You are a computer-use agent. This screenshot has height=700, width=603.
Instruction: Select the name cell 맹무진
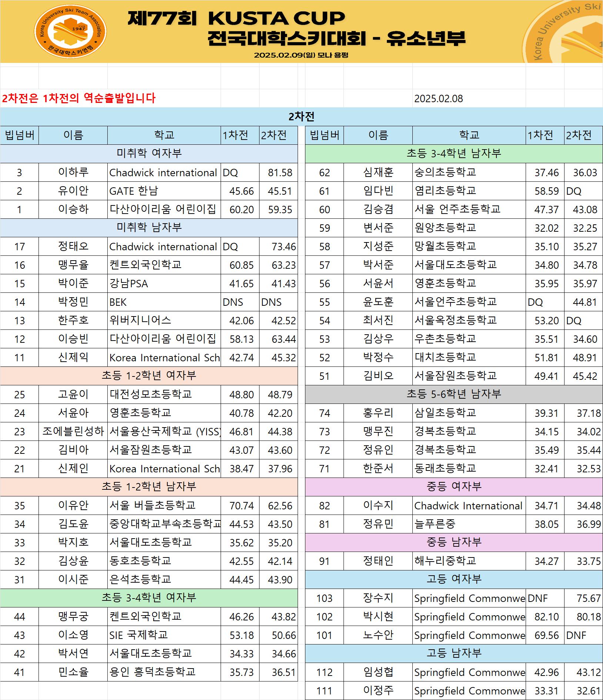378,431
